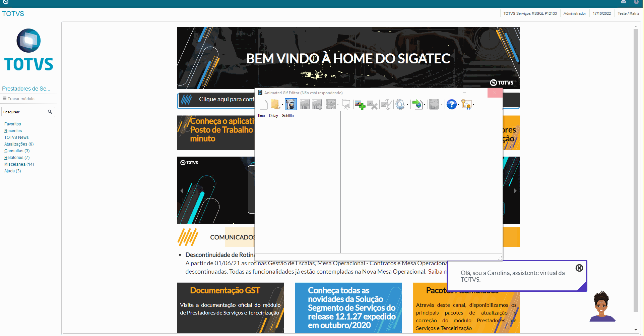Expand Consultas (3) menu
This screenshot has height=336, width=644.
(17, 151)
